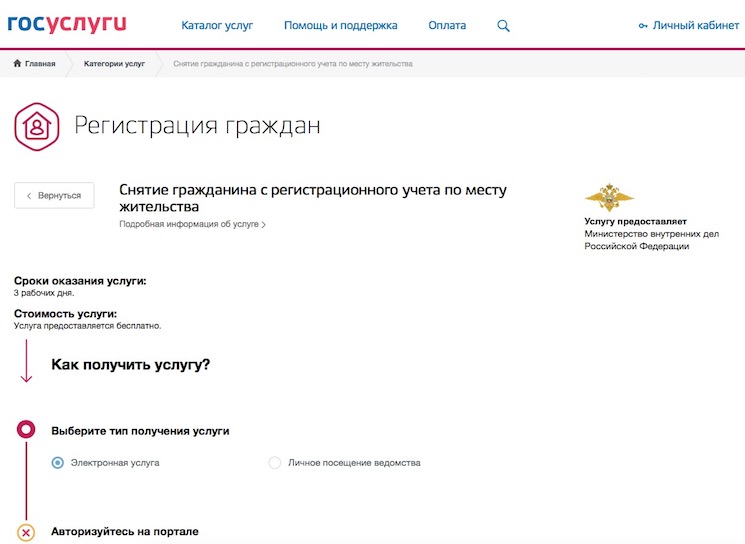This screenshot has height=544, width=745.
Task: Click the down arrow beside Как получить услугу
Action: (x=27, y=365)
